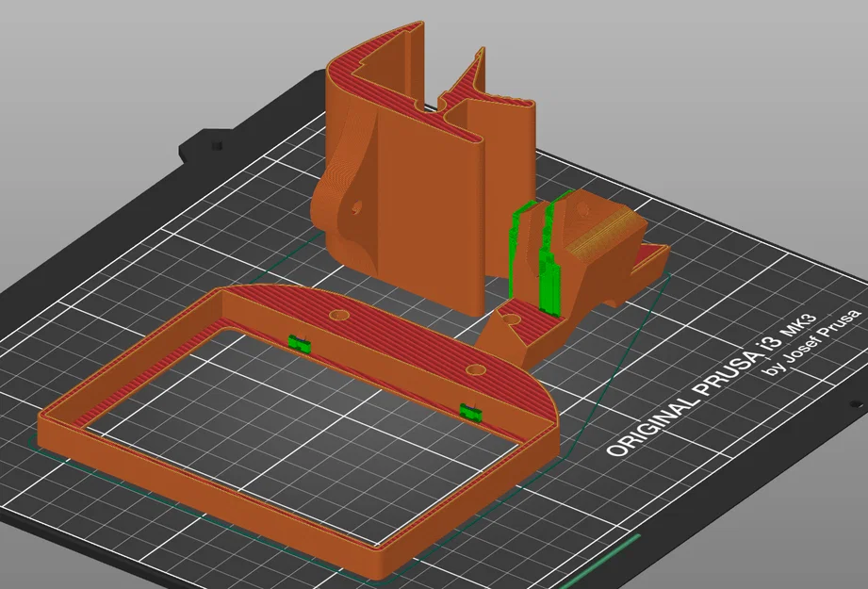Click right green support inside the frame

click(471, 412)
